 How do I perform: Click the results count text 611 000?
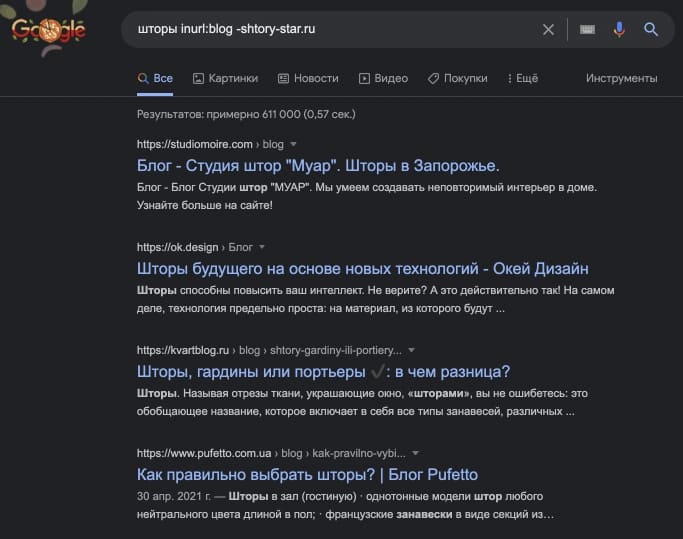[x=246, y=115]
